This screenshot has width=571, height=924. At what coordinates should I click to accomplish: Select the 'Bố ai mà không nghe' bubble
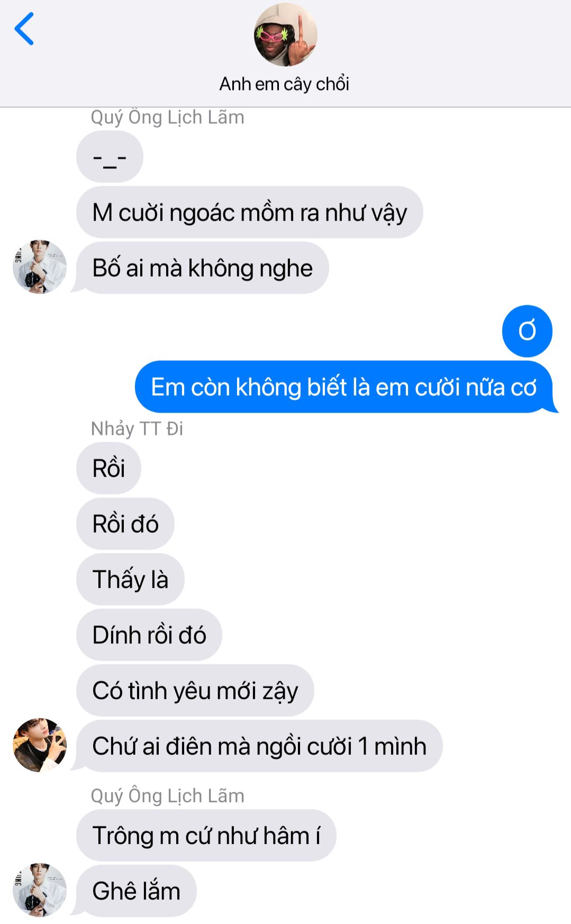click(202, 268)
